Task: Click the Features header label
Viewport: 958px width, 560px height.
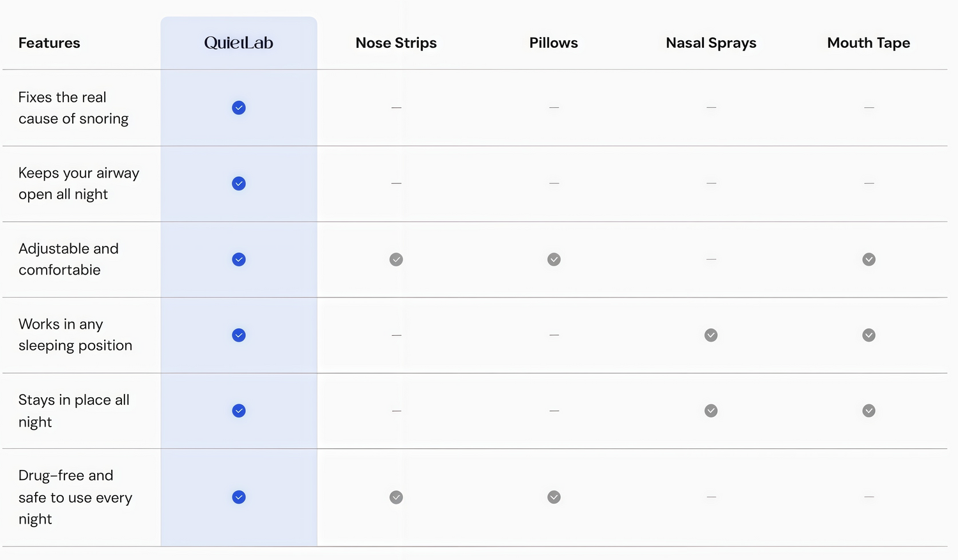Action: pyautogui.click(x=49, y=43)
